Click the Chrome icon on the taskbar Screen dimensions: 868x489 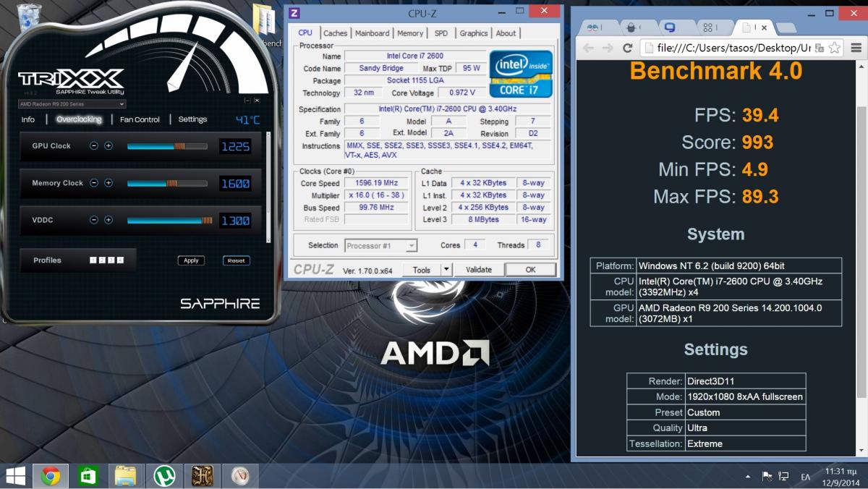(x=51, y=476)
